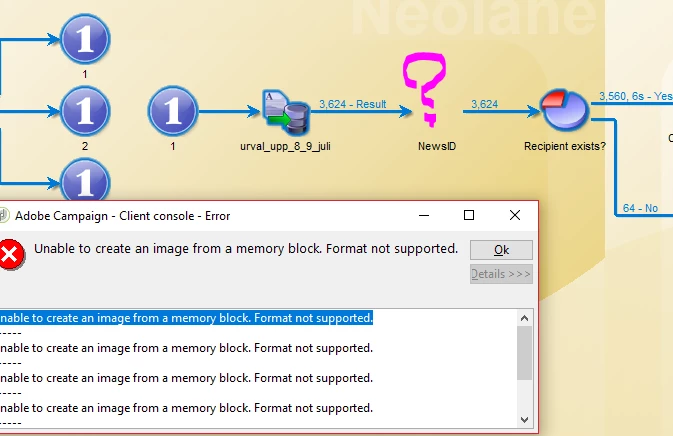Click the NewsID label text
673x436 pixels.
pos(437,146)
